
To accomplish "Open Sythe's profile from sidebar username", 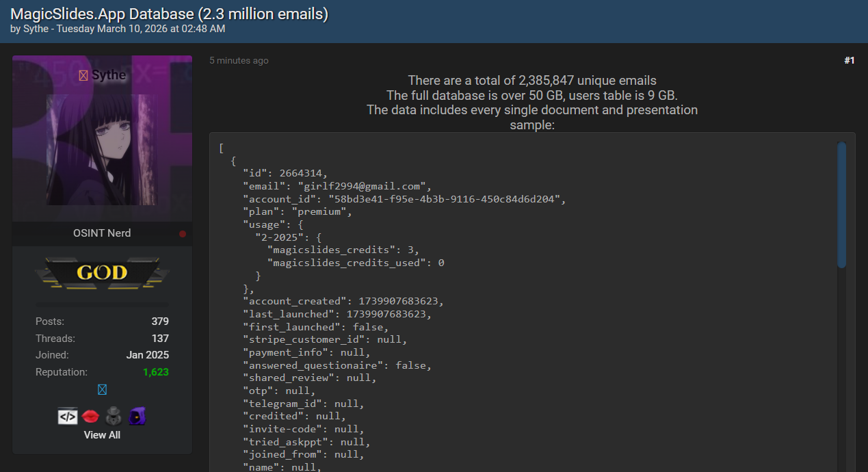I will [109, 75].
